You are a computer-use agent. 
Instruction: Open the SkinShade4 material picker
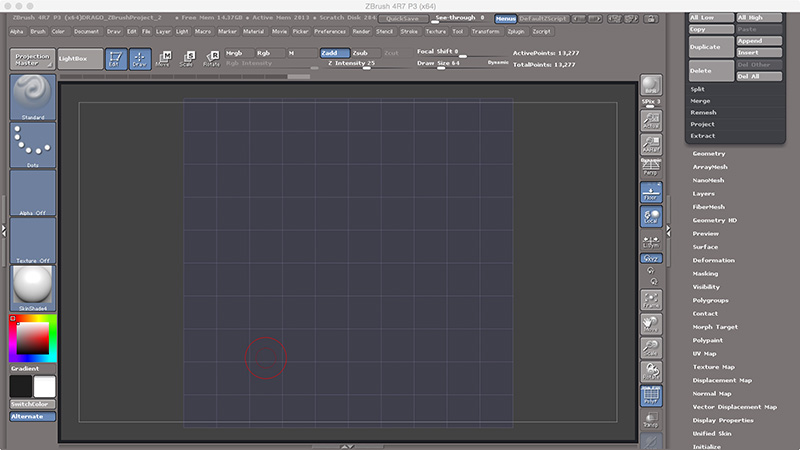point(32,288)
